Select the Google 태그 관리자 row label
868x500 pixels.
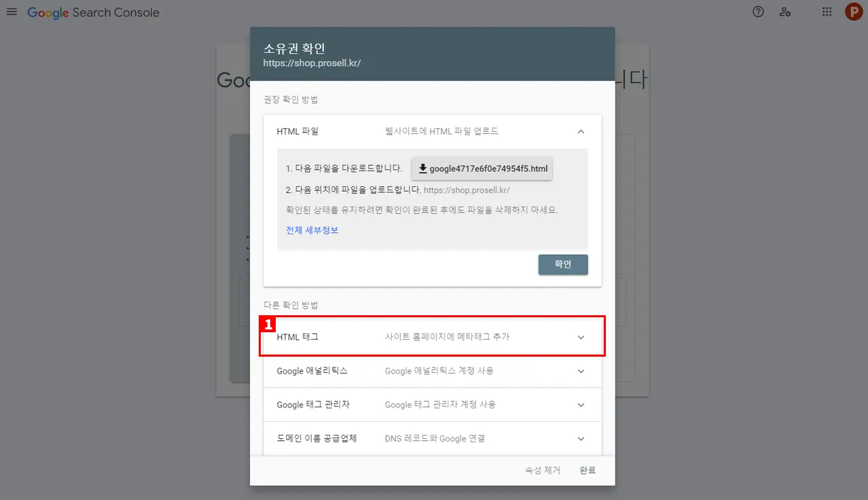(313, 405)
